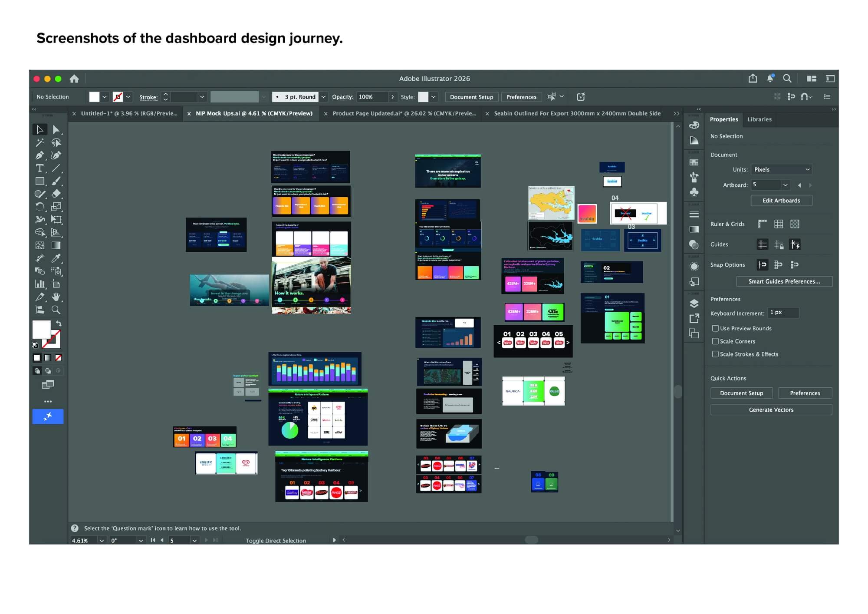The width and height of the screenshot is (868, 614).
Task: Toggle the Transparency Grid icon
Action: [795, 224]
